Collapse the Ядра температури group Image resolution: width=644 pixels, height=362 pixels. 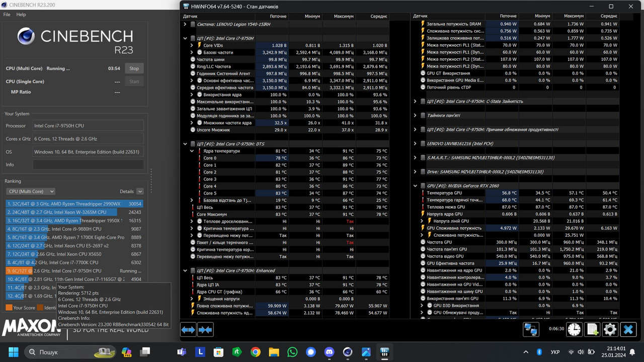[192, 150]
